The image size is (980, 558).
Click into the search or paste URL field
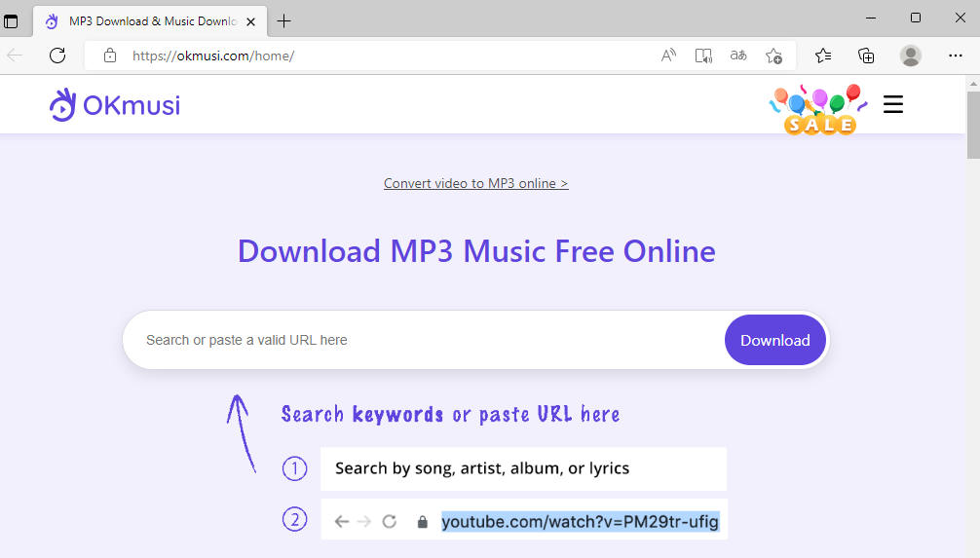click(424, 340)
